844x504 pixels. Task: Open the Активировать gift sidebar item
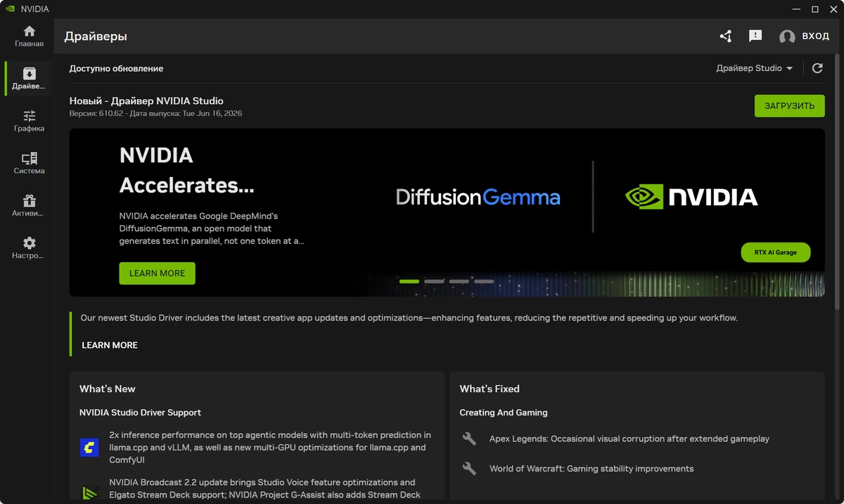pos(29,206)
